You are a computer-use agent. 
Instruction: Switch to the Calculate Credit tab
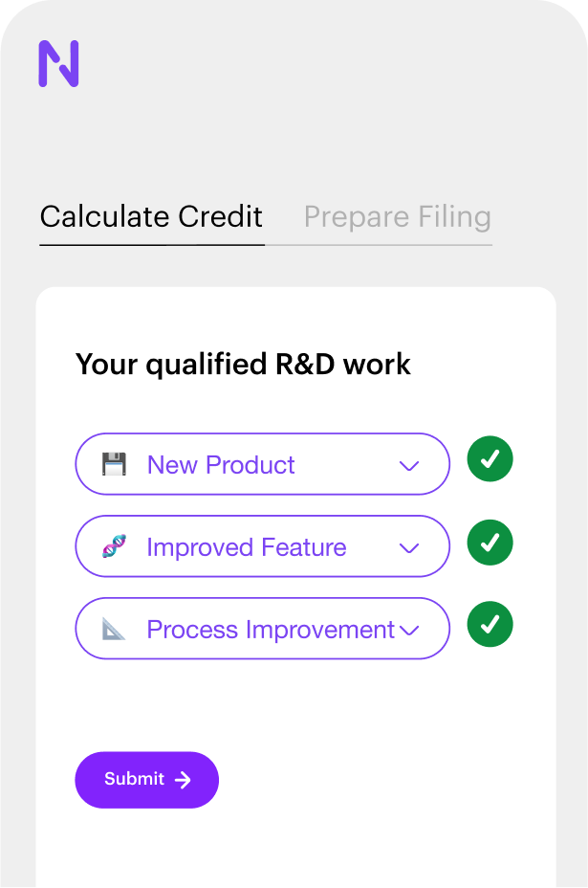click(x=151, y=216)
